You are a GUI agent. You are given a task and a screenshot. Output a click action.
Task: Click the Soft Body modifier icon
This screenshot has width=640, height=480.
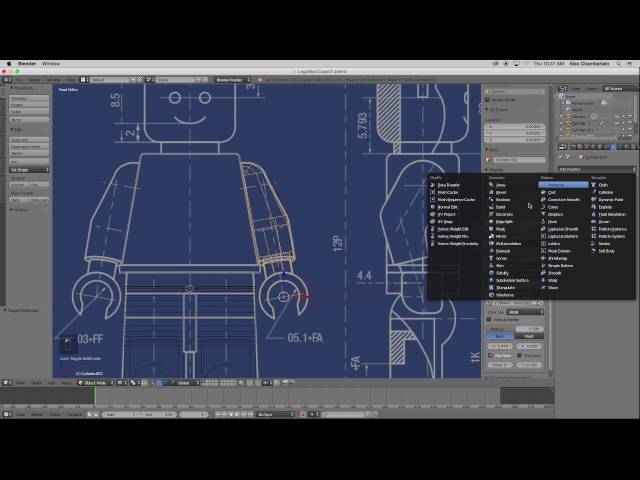click(x=594, y=251)
